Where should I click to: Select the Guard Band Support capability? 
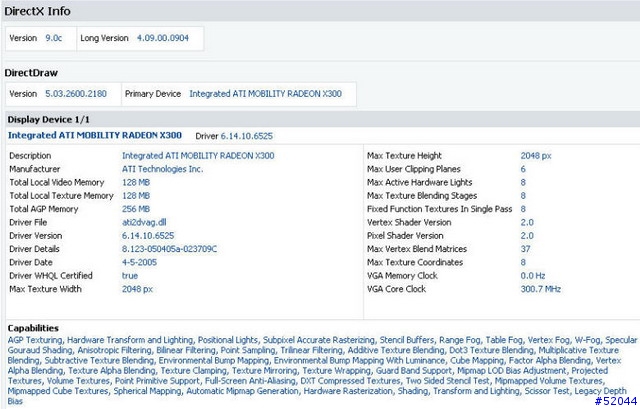(x=414, y=371)
